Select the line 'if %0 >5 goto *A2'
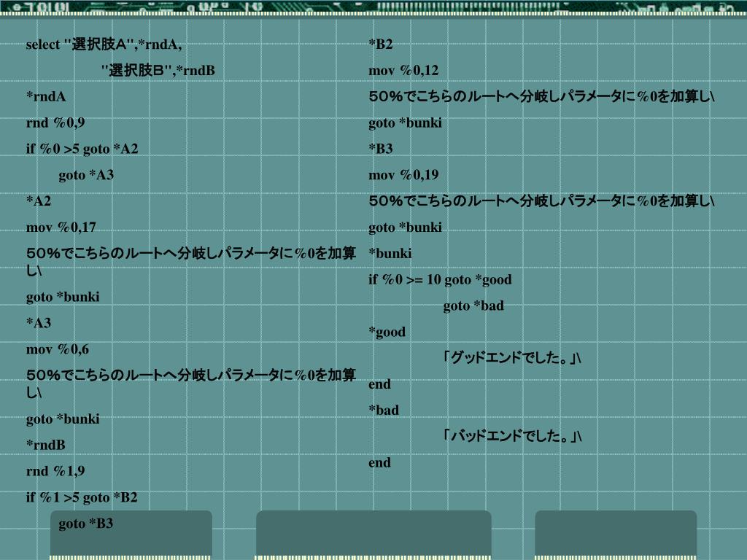Image resolution: width=747 pixels, height=560 pixels. coord(82,149)
